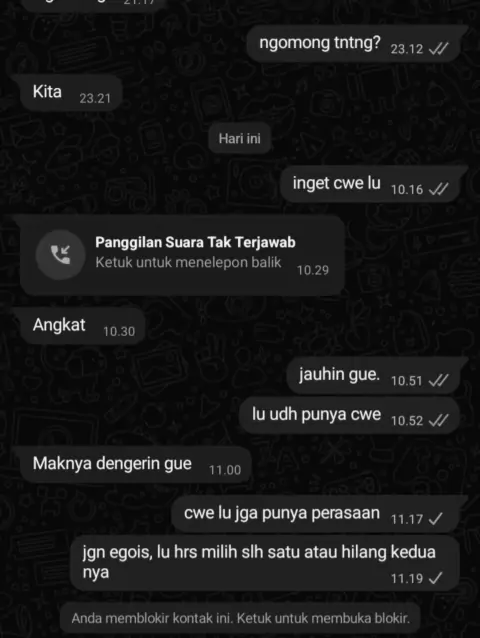Tap double ticks on 'lu udh punya cwe'
Image resolution: width=480 pixels, height=638 pixels.
coord(439,420)
